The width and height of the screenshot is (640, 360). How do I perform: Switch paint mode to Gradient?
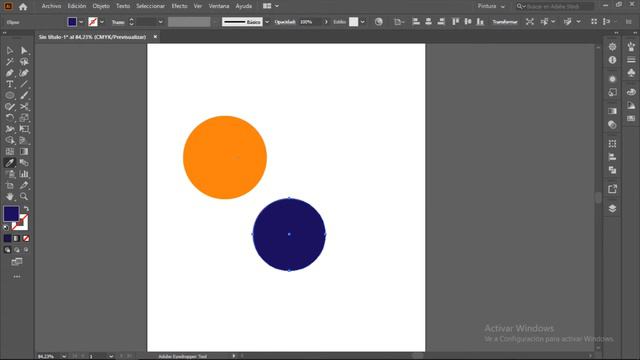(17, 238)
